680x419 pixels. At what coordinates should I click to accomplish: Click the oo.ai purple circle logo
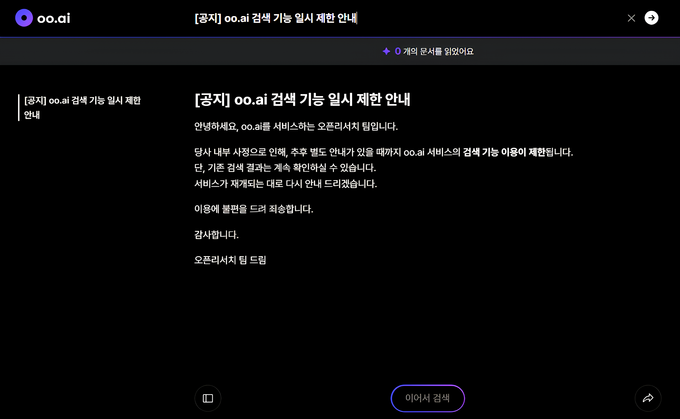point(25,18)
